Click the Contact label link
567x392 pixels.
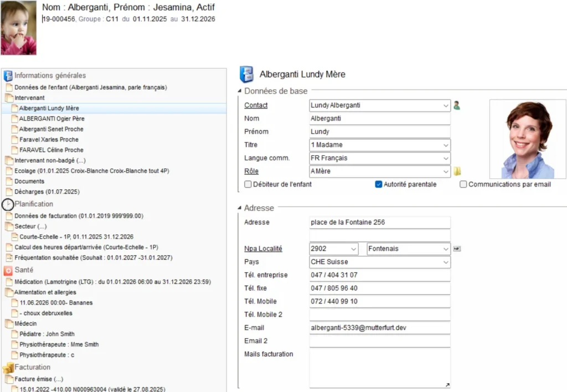tap(256, 105)
